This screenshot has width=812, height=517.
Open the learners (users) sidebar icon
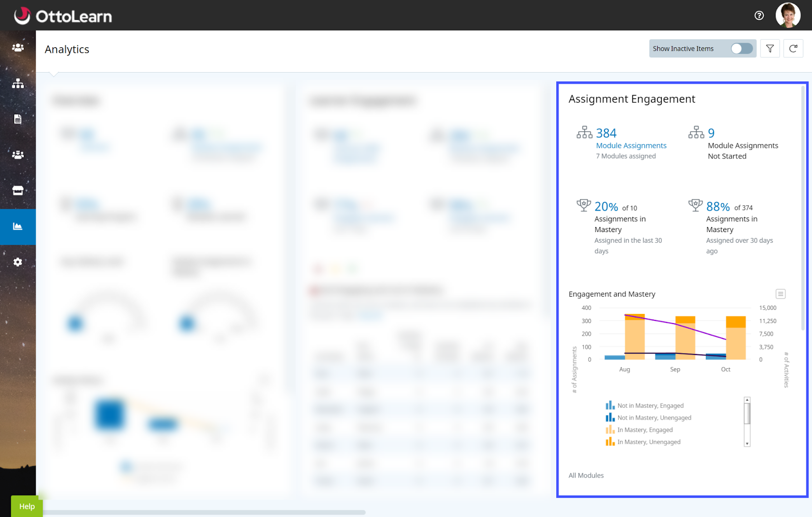click(18, 47)
